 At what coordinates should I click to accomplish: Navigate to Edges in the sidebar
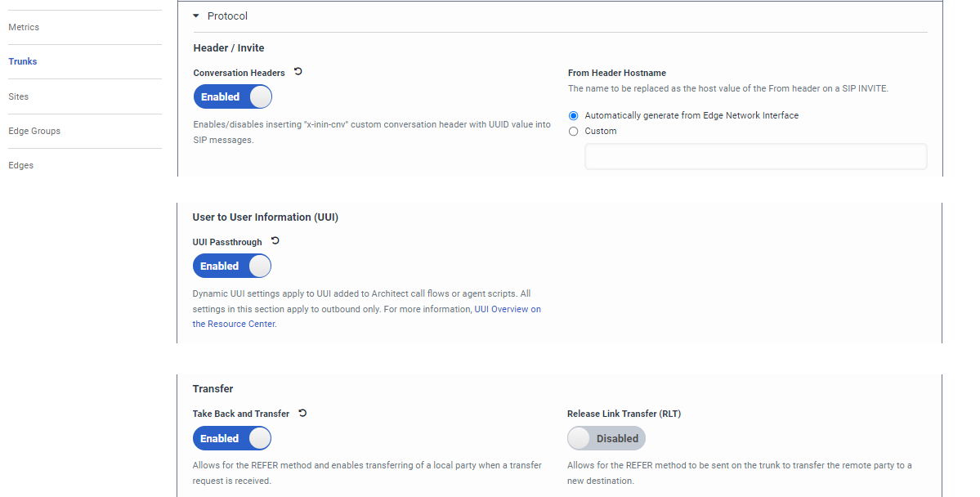click(20, 165)
